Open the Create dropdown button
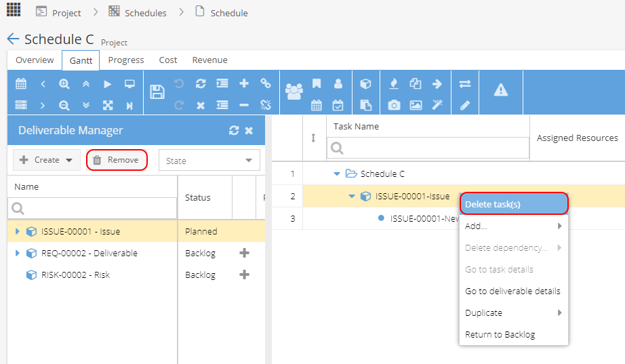The height and width of the screenshot is (364, 625). click(47, 160)
